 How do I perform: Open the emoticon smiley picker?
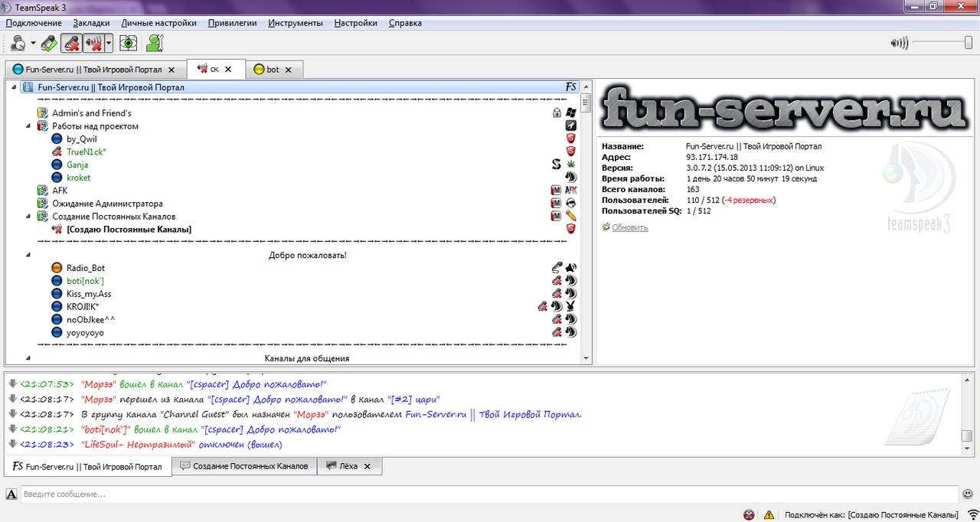pos(968,494)
